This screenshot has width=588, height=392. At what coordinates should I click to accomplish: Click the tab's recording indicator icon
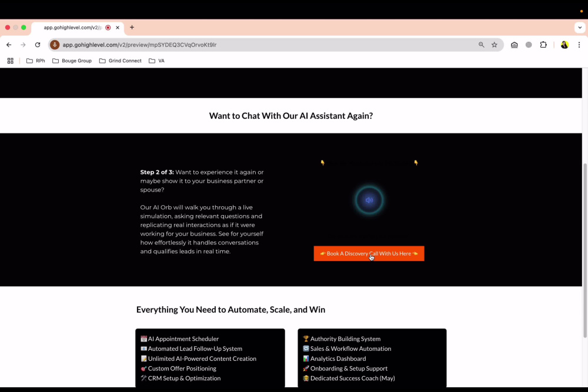108,28
